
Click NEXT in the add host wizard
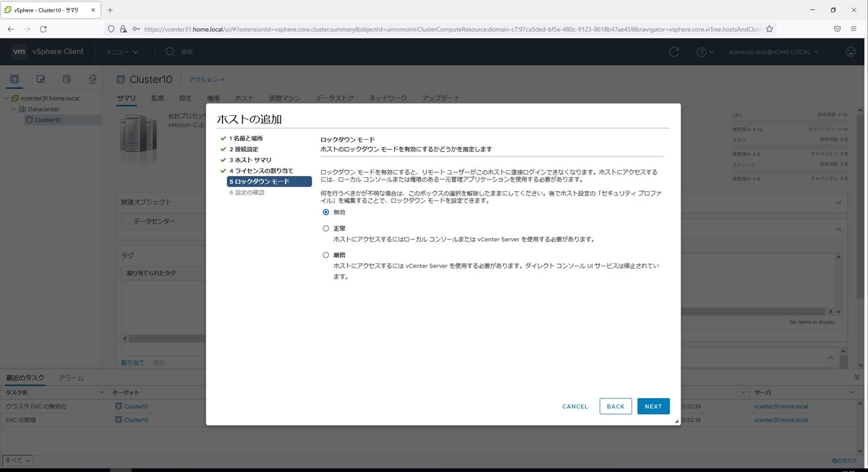pyautogui.click(x=653, y=406)
